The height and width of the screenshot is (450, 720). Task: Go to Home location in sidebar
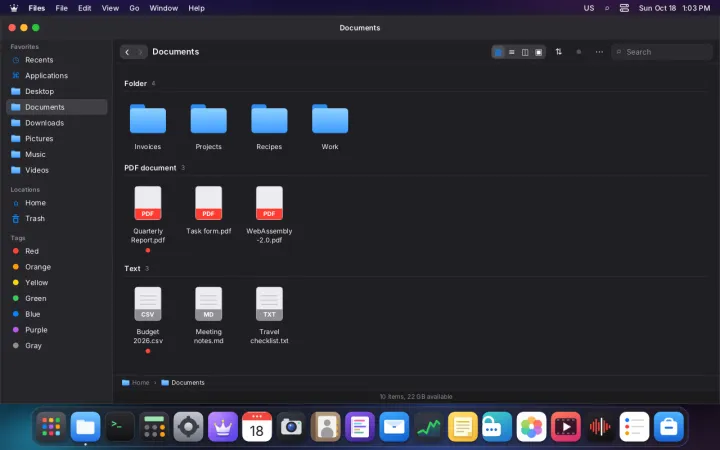pyautogui.click(x=56, y=202)
